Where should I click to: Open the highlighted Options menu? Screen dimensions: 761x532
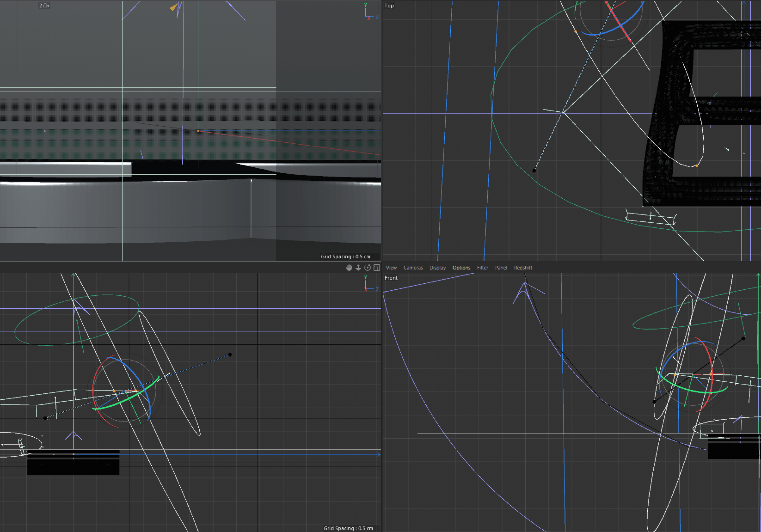[461, 268]
